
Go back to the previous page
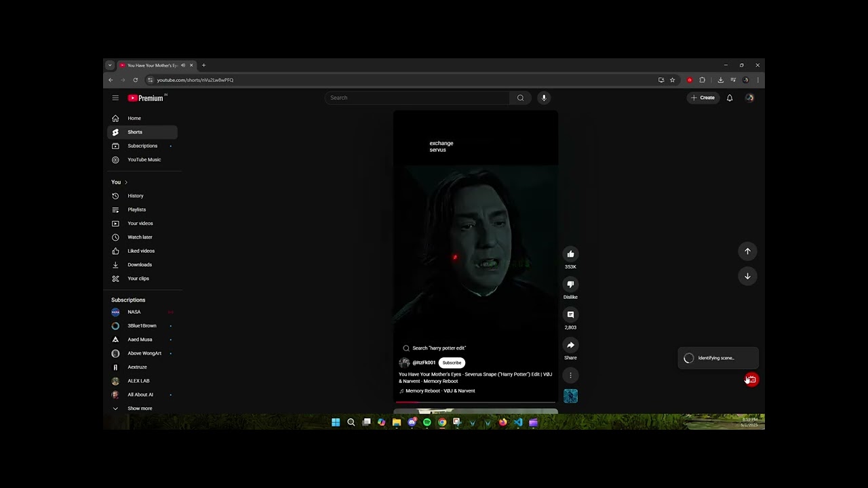point(111,80)
